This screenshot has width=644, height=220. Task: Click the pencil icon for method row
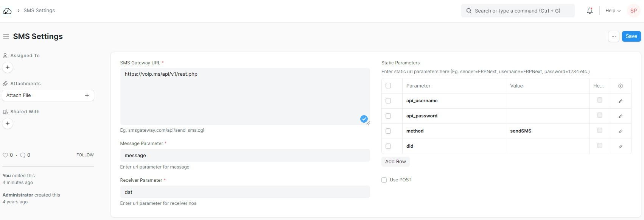click(620, 131)
